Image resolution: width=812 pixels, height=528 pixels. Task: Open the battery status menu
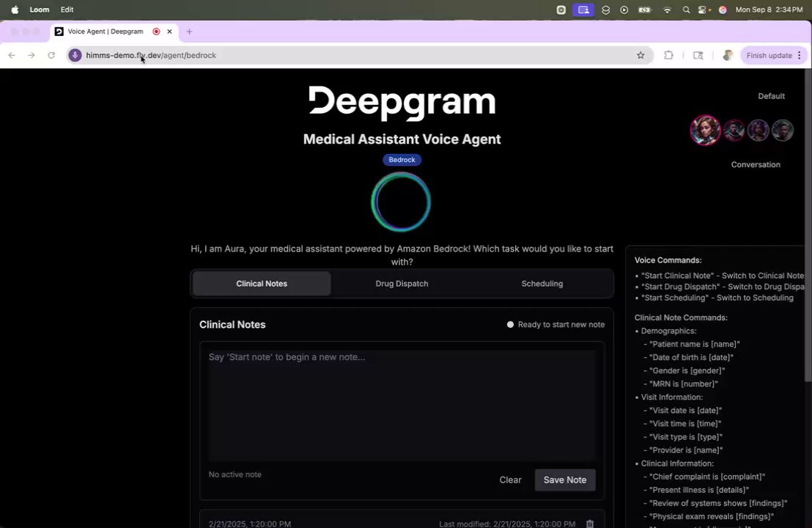click(644, 10)
